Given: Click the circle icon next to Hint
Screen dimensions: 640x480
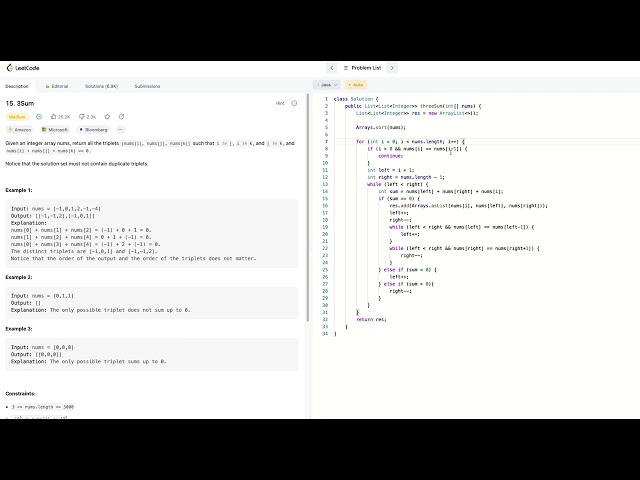Looking at the screenshot, I should pos(294,103).
